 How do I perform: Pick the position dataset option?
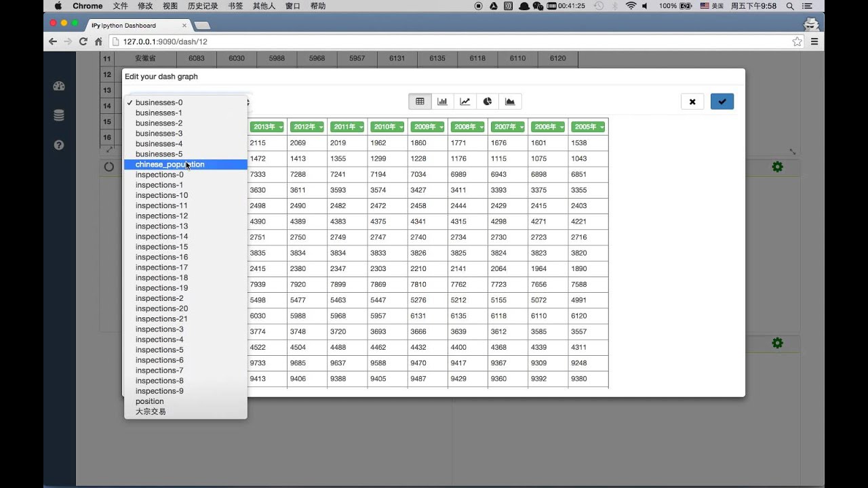click(186, 401)
